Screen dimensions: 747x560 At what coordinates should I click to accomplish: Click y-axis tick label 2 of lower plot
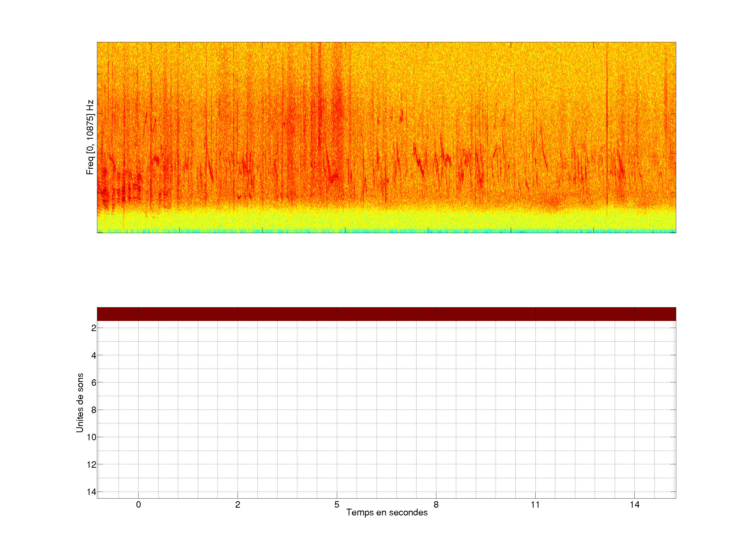coord(94,328)
